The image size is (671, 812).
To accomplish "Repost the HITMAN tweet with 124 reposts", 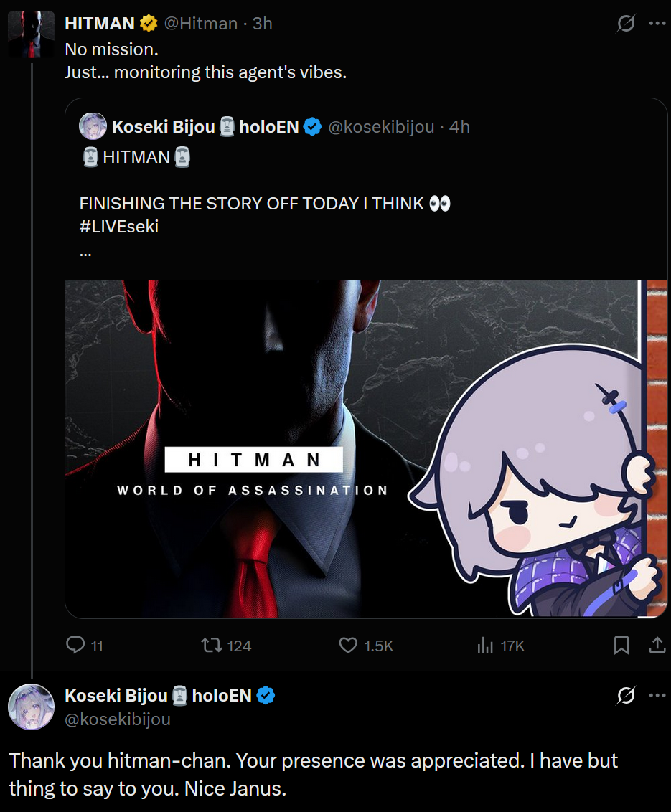I will click(212, 646).
